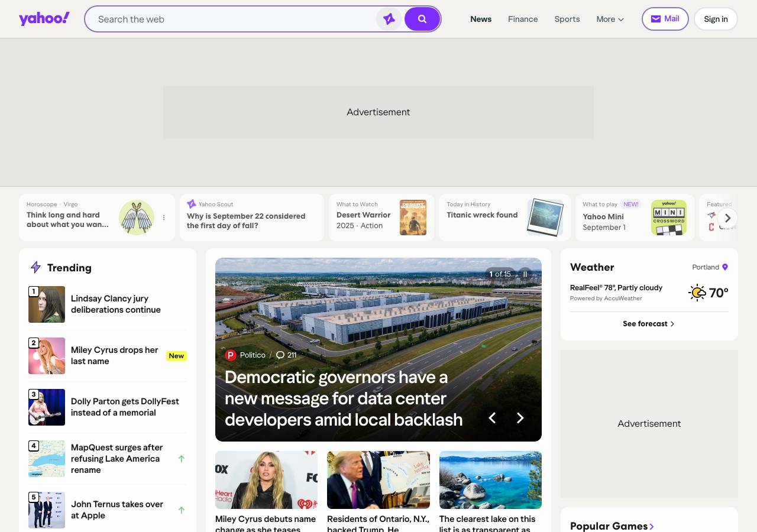The image size is (757, 532).
Task: Open the Titanic wreck photo thumbnail
Action: point(545,218)
